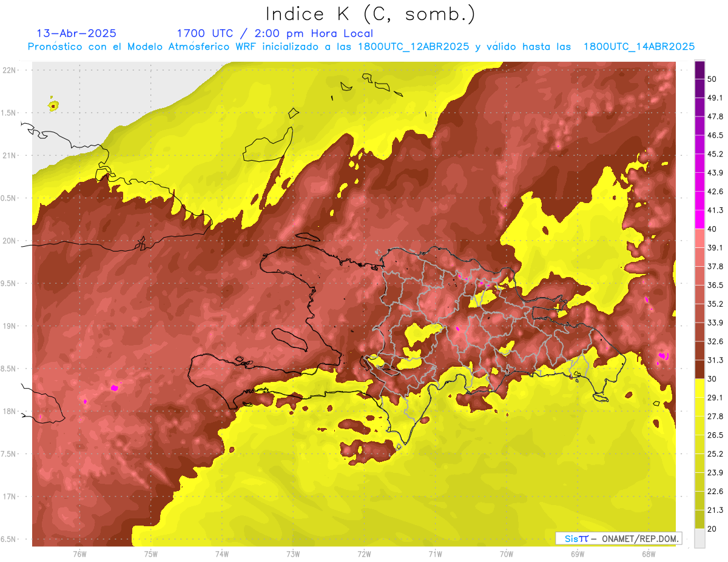Click the latitude axis label "19N"
728x562 pixels.
(x=9, y=326)
